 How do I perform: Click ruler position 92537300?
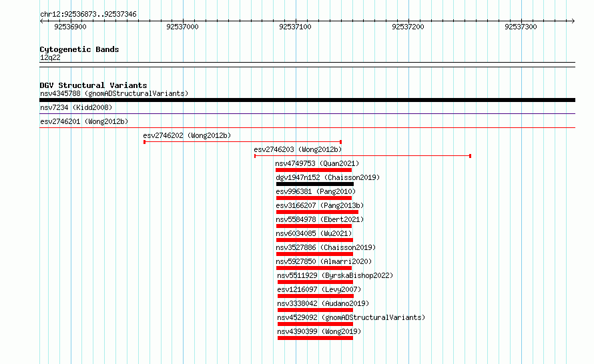(521, 27)
